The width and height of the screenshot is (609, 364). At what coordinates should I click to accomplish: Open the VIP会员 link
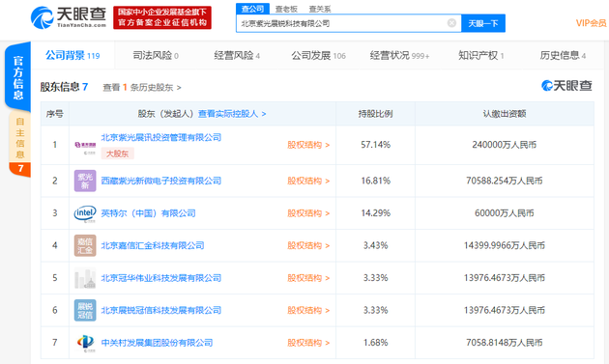(591, 23)
